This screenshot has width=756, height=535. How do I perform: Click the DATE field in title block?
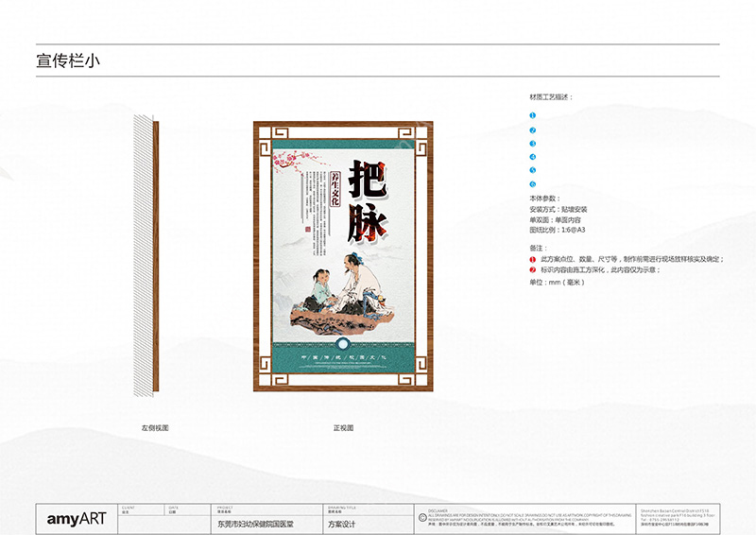click(x=189, y=509)
